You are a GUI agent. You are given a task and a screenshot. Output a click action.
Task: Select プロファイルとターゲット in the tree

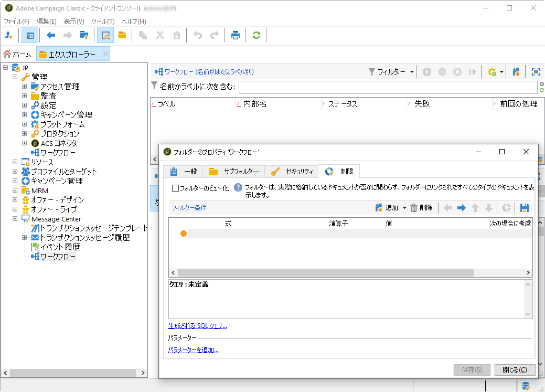click(x=64, y=172)
